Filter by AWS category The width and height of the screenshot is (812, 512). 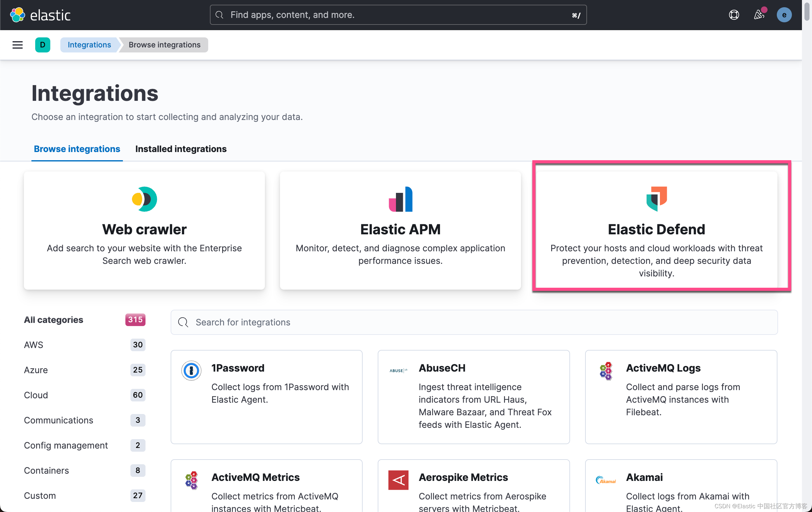point(85,345)
